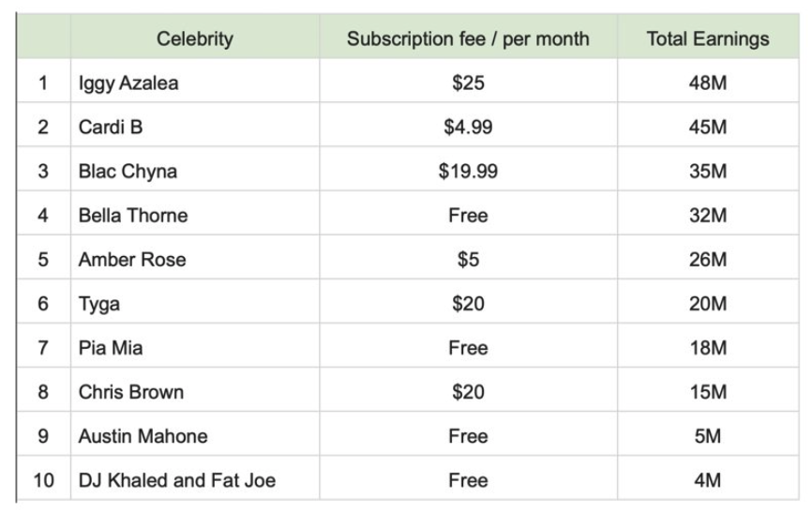The height and width of the screenshot is (513, 812).
Task: Click the Cardi B cell
Action: tap(111, 128)
